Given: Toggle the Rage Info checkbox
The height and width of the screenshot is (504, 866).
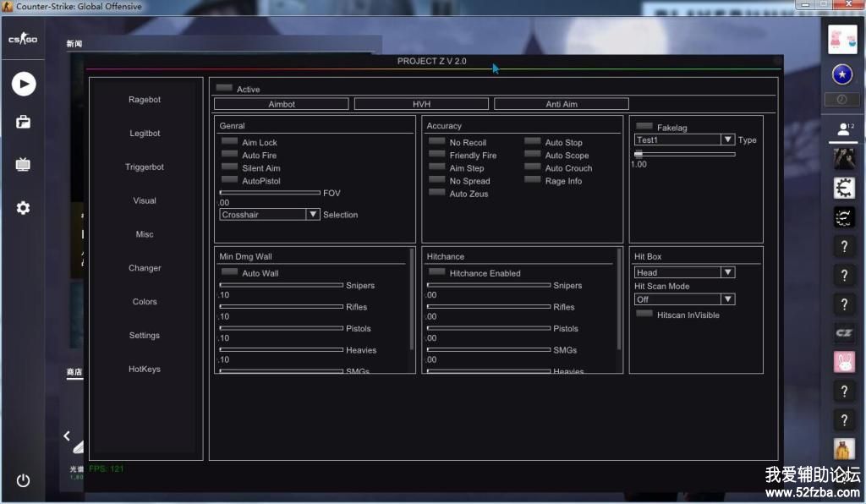Looking at the screenshot, I should pos(533,179).
